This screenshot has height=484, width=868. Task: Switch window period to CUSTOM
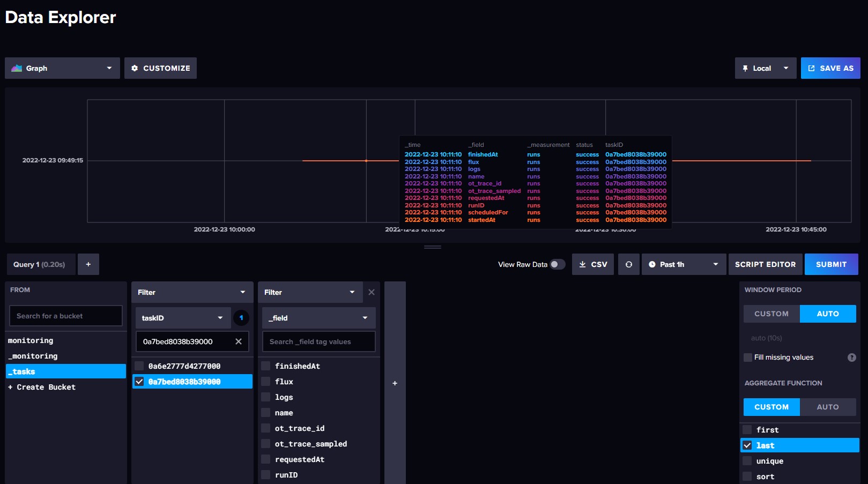coord(771,314)
